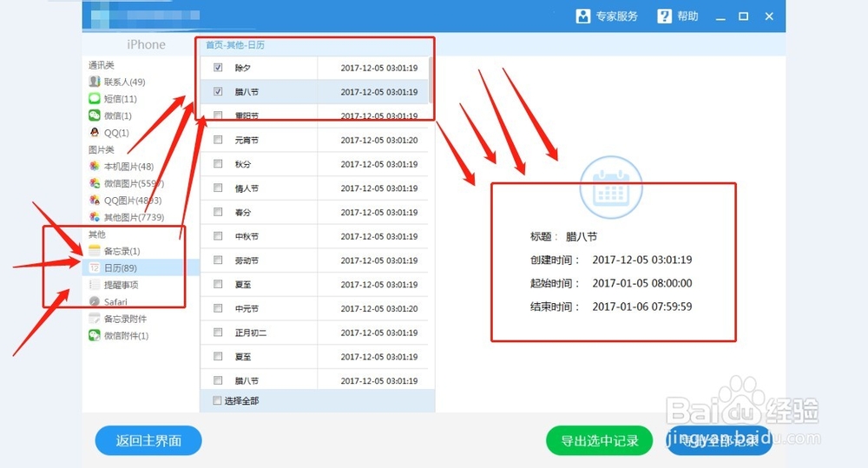Click the 返回主界面 button
Viewport: 868px width, 468px height.
148,441
